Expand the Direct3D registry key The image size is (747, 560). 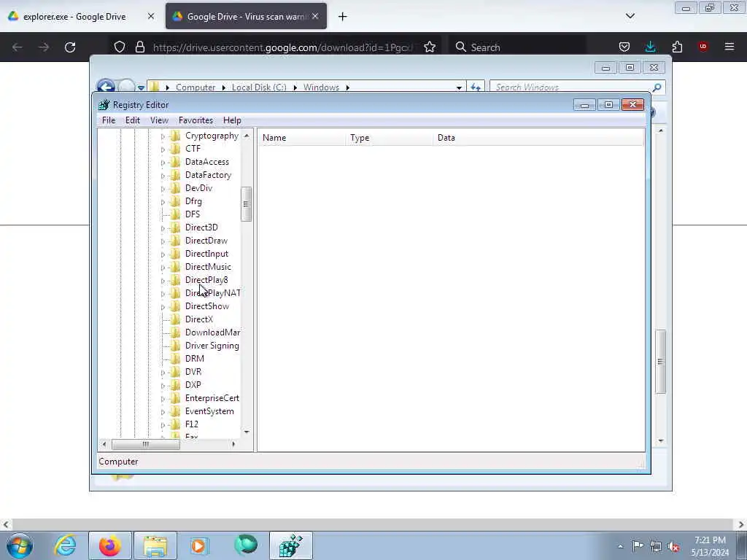point(163,228)
